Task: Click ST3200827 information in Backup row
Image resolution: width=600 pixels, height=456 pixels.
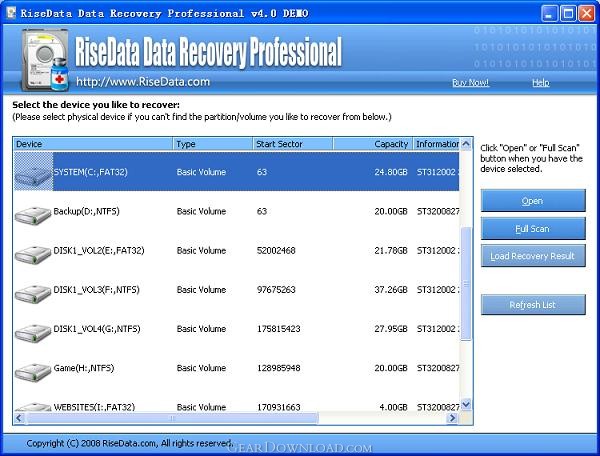Action: pos(438,211)
